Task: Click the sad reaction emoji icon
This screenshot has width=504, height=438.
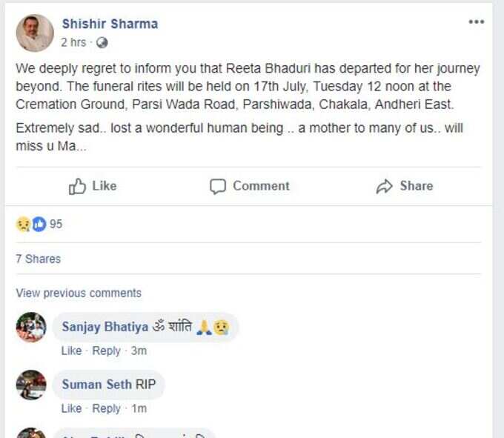Action: pyautogui.click(x=24, y=224)
